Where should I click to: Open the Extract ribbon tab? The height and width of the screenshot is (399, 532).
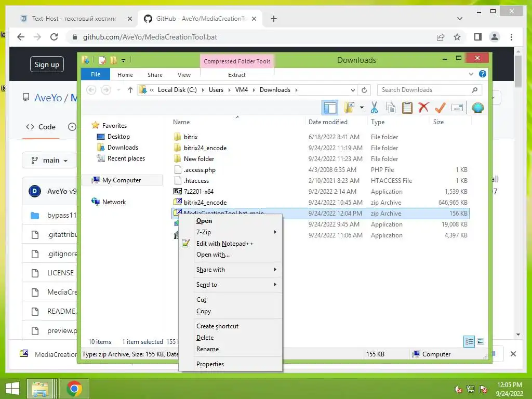(236, 75)
